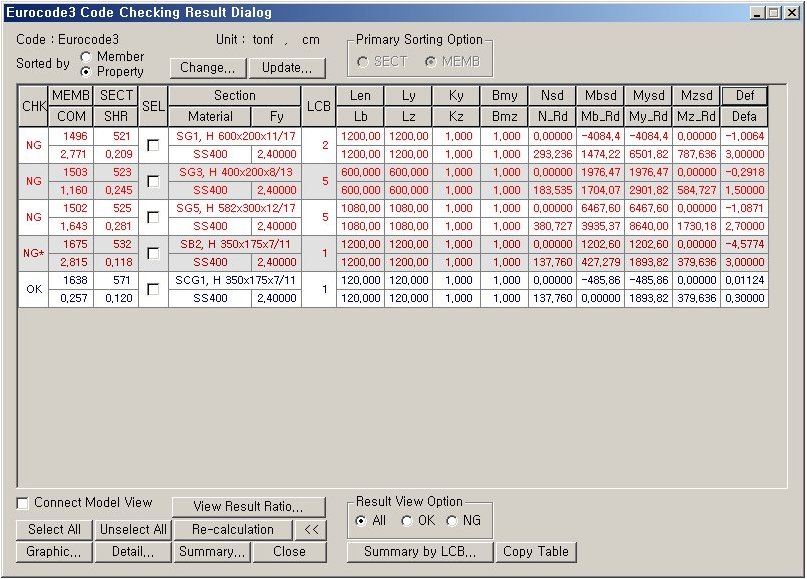This screenshot has width=807, height=579.
Task: Show only OK results
Action: [x=407, y=521]
